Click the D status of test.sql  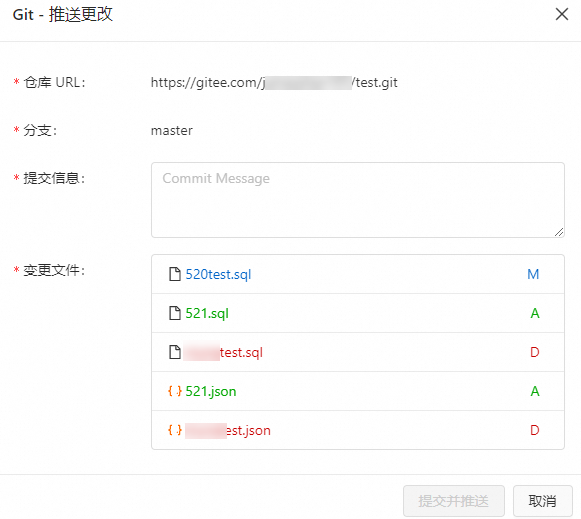click(x=535, y=352)
